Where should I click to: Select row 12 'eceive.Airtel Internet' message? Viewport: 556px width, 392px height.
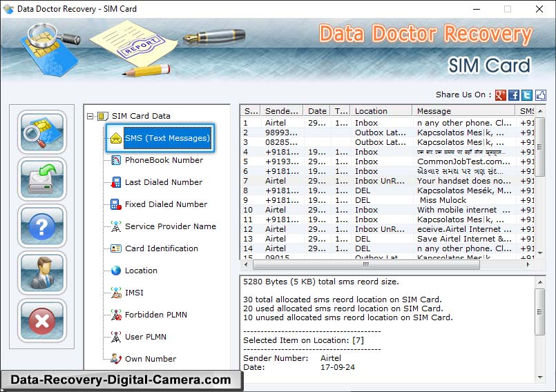[x=464, y=229]
